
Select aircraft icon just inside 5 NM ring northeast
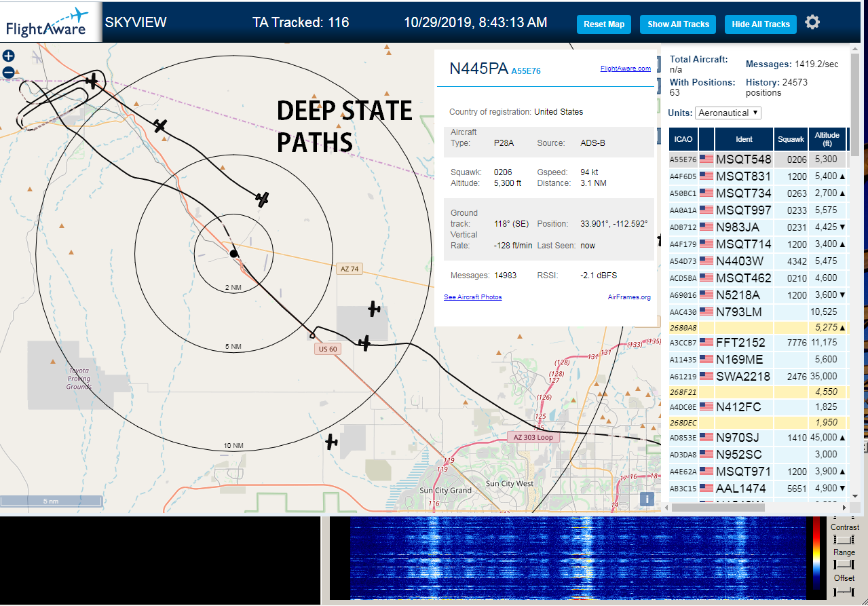tap(263, 199)
